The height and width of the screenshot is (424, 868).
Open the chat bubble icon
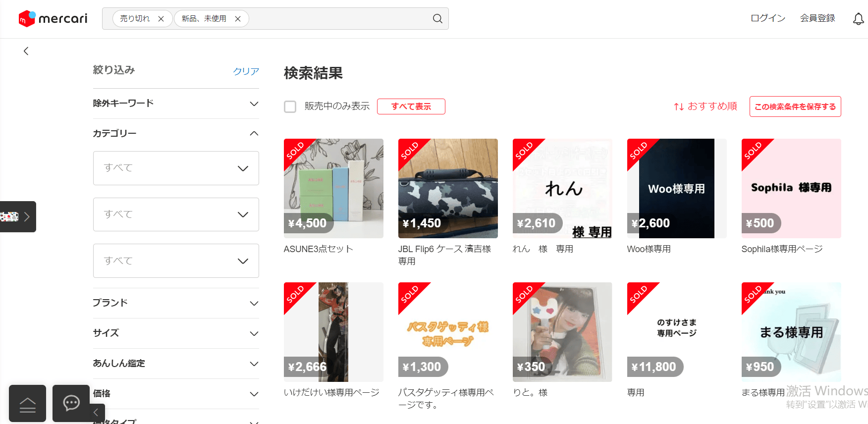[x=71, y=403]
